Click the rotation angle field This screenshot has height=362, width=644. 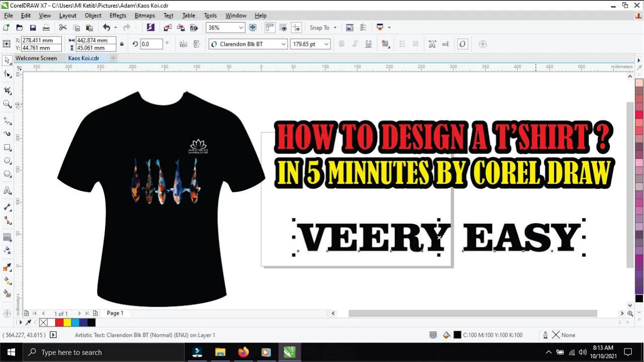(151, 44)
